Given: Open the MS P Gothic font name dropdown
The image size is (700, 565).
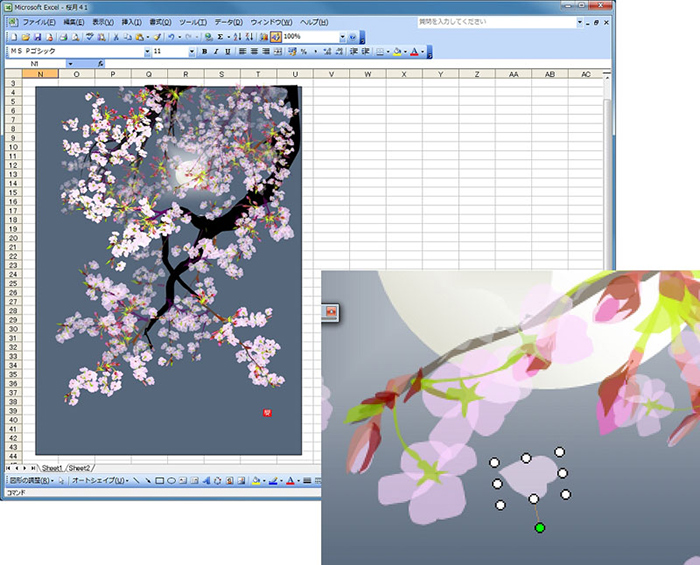Looking at the screenshot, I should (x=147, y=51).
